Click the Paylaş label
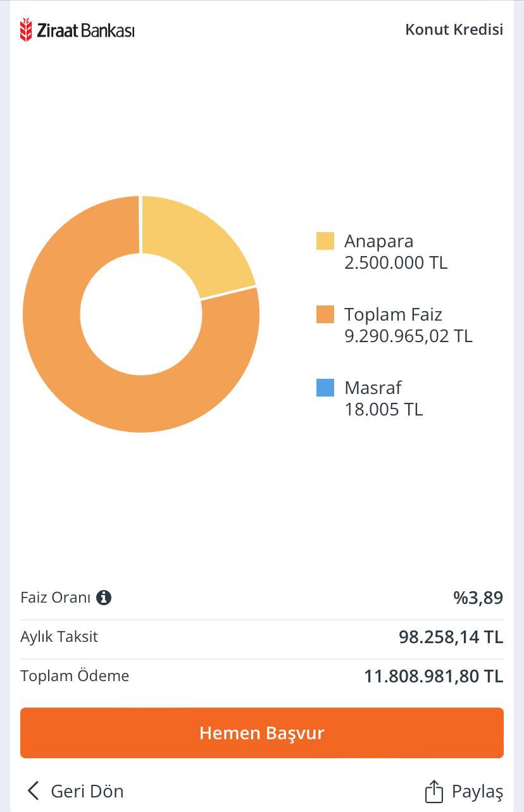This screenshot has height=812, width=524. (477, 791)
